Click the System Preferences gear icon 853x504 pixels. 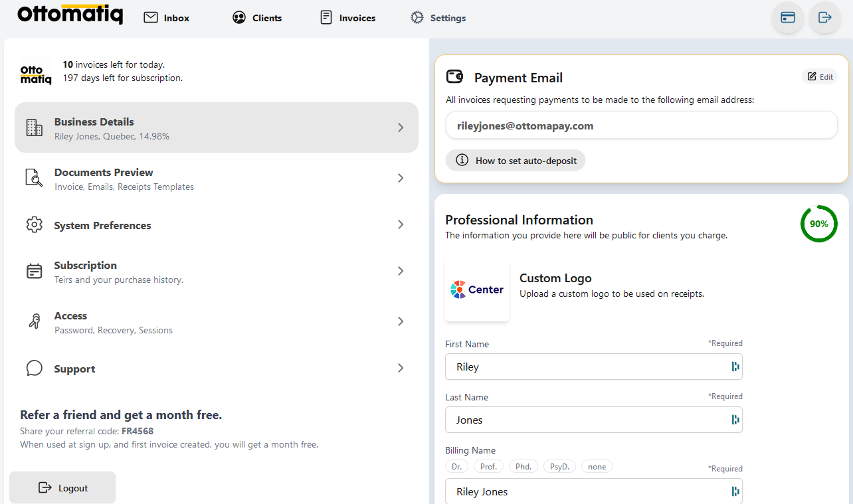(x=34, y=225)
